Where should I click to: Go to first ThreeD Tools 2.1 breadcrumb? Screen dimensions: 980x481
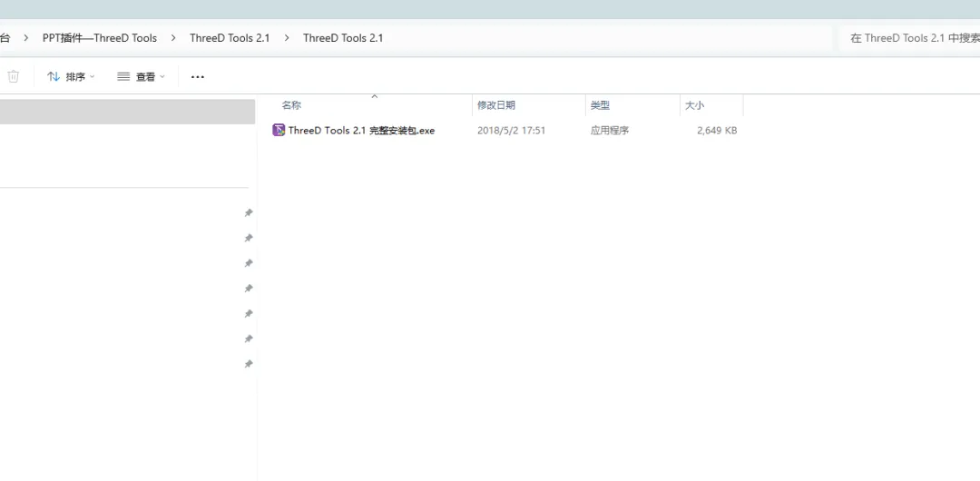[x=230, y=37]
